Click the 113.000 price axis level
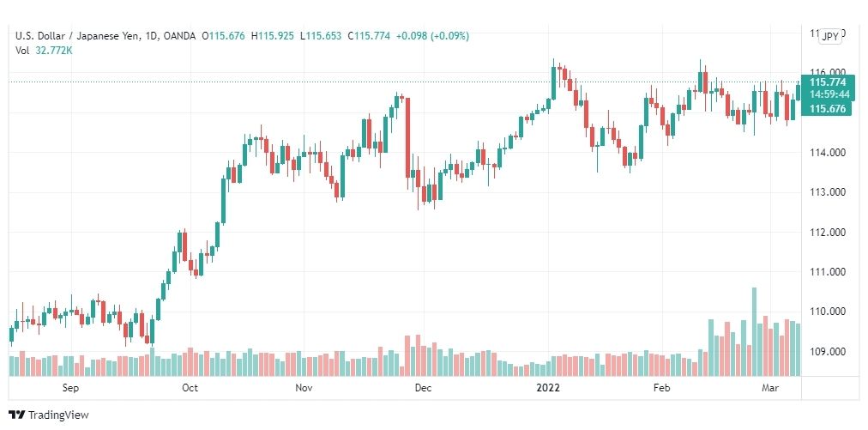 coord(828,192)
